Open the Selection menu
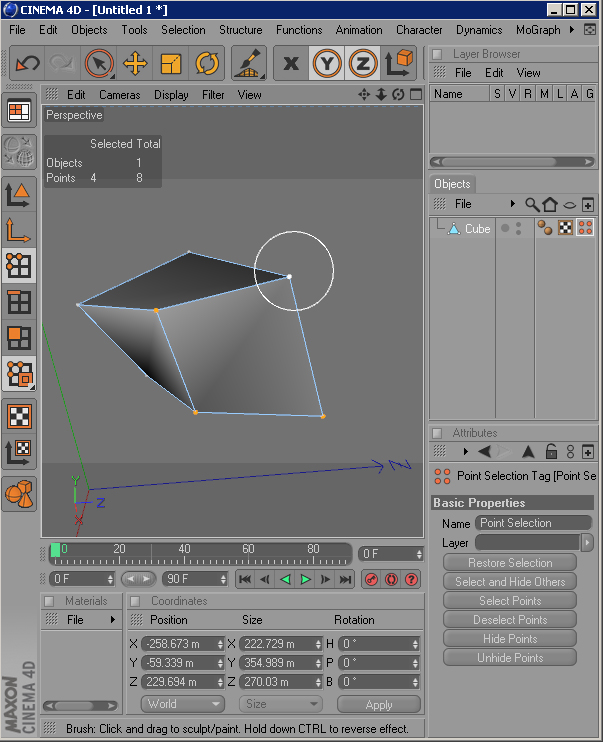The height and width of the screenshot is (742, 603). (183, 30)
